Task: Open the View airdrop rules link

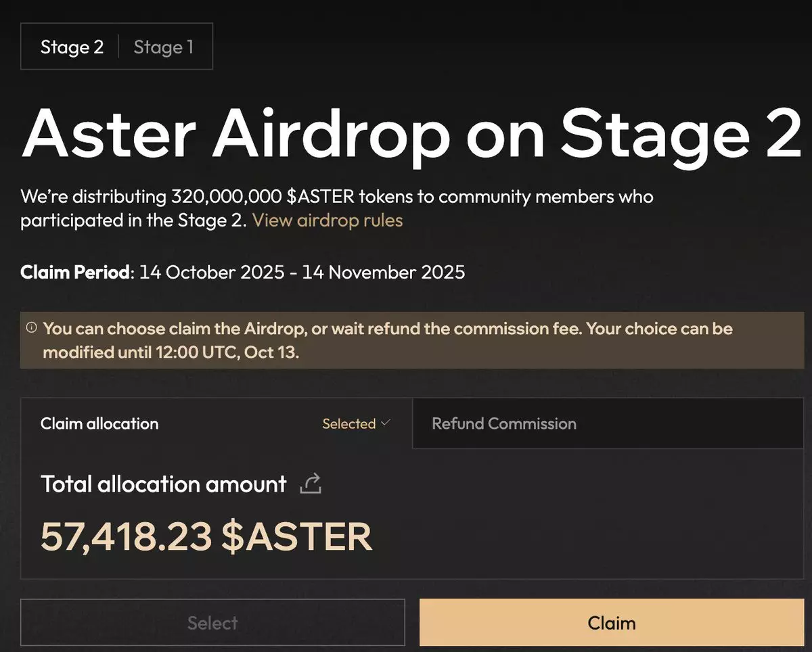Action: 328,220
